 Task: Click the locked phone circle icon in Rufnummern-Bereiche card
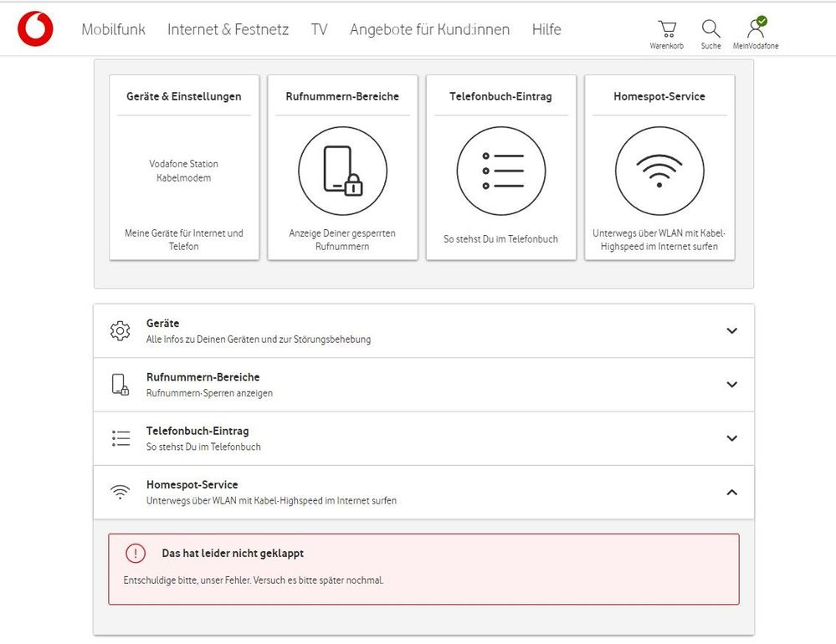pos(342,171)
